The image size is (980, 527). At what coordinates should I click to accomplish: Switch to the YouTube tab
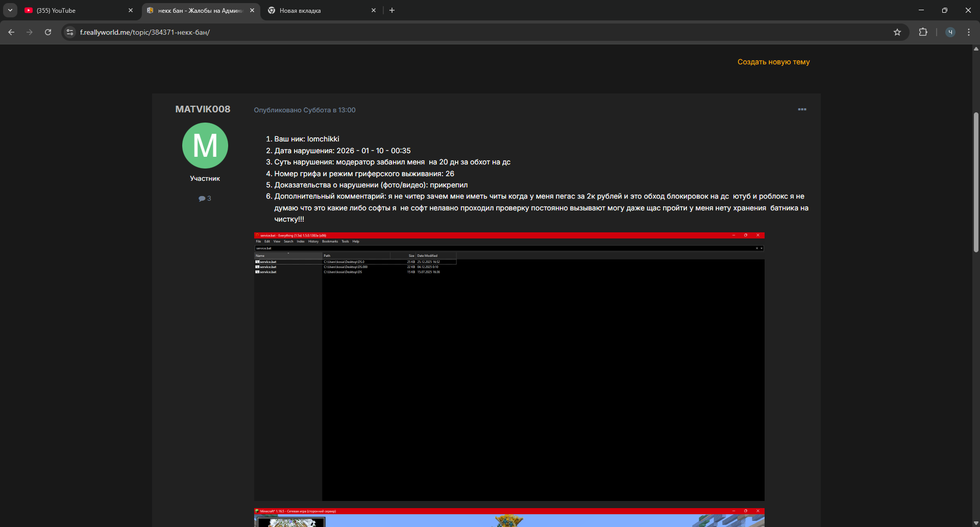point(71,10)
